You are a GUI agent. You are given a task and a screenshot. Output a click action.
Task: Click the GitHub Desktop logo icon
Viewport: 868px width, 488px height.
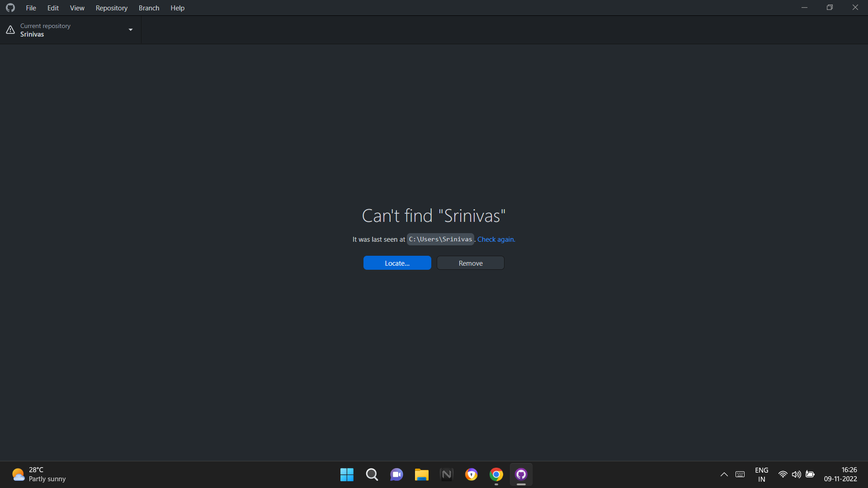(10, 8)
